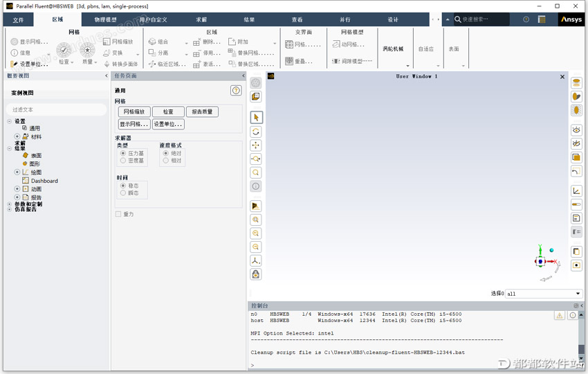
Task: Click the 检查 button in the task page
Action: click(x=168, y=112)
